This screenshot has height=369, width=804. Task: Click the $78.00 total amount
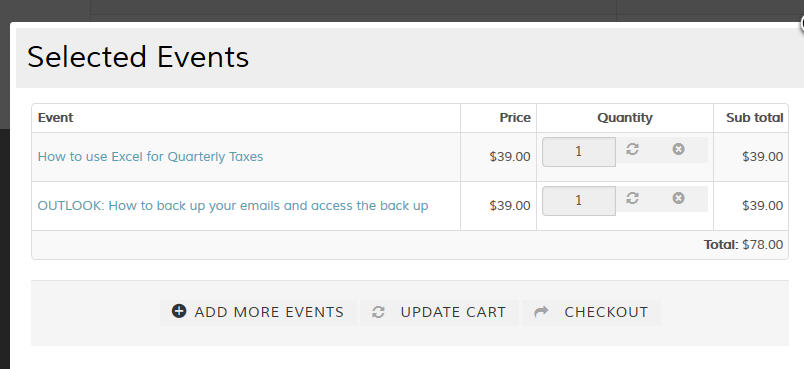click(762, 245)
